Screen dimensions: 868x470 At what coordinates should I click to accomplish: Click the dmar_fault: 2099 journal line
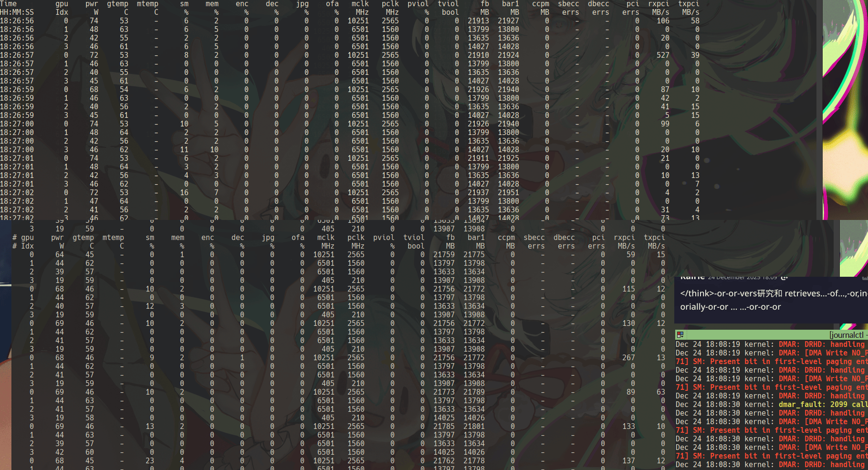pos(772,405)
